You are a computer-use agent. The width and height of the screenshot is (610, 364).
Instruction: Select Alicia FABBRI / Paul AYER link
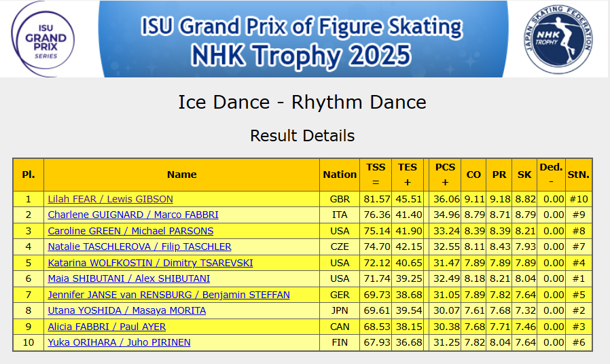coord(107,327)
